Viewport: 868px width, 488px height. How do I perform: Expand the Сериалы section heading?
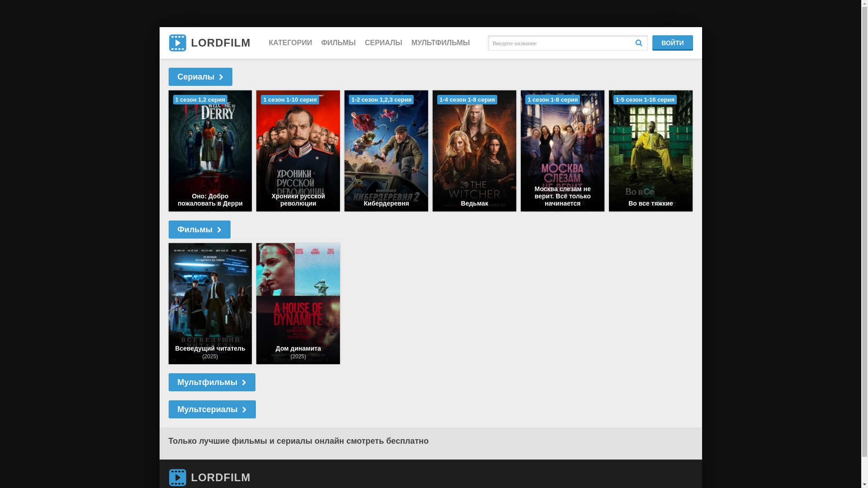[x=200, y=77]
